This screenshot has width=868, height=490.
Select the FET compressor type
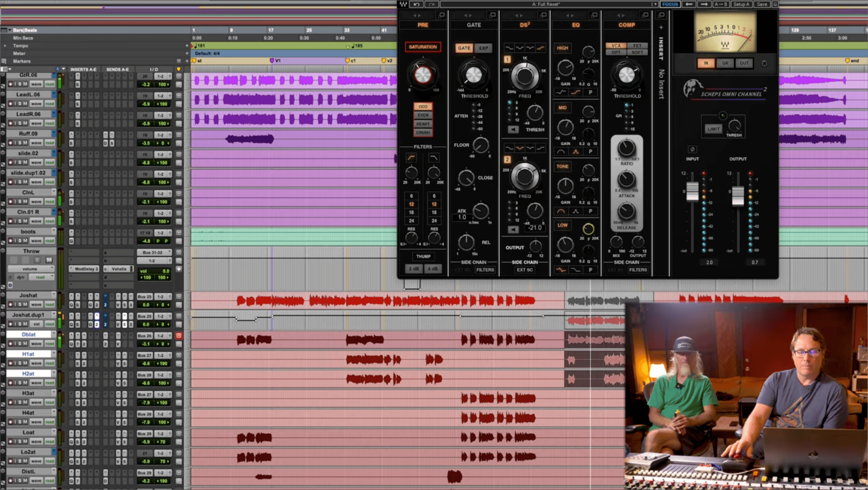point(637,45)
